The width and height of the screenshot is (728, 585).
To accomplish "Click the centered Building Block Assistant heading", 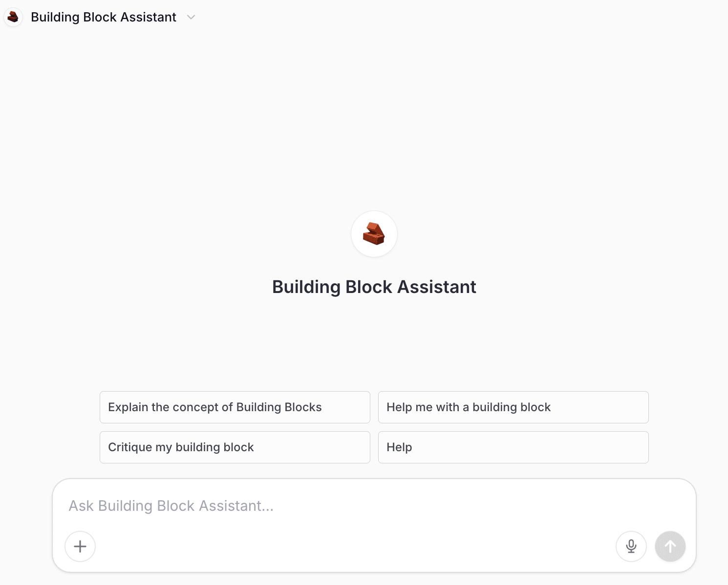I will pos(374,287).
